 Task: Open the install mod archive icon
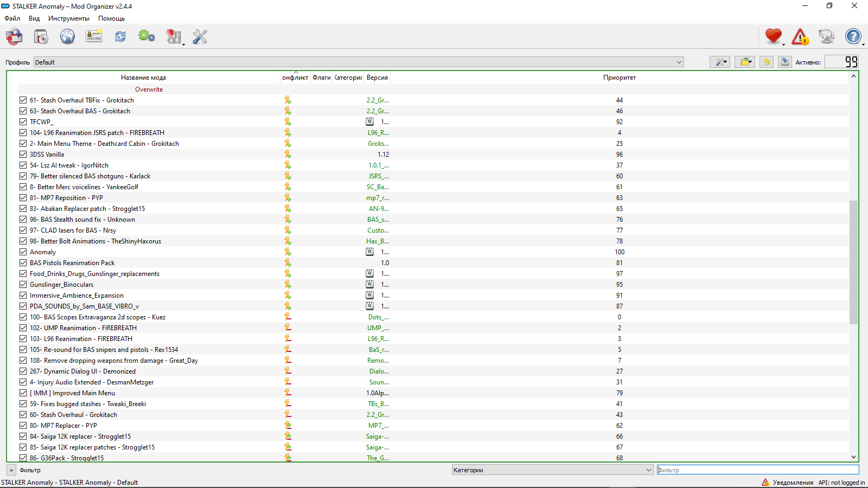tap(15, 37)
